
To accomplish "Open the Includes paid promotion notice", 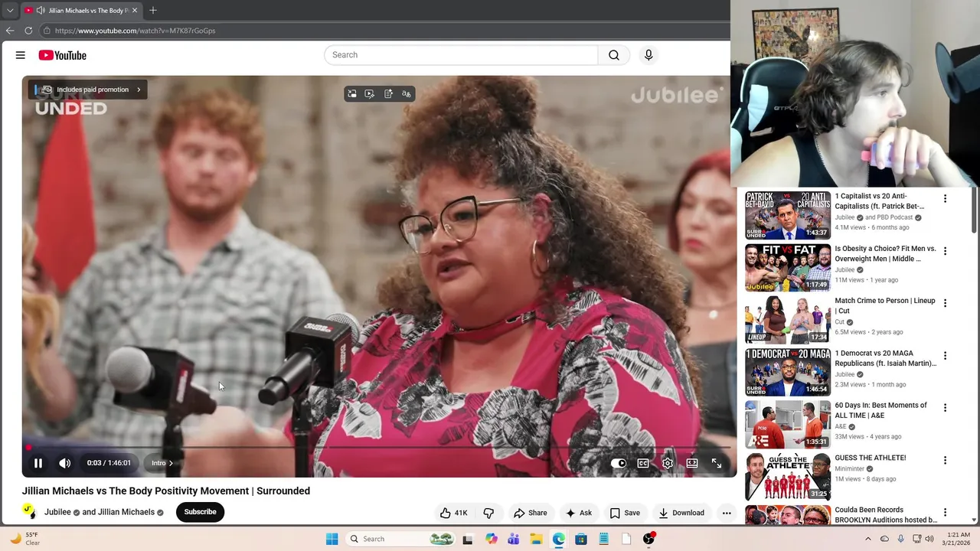I will point(88,90).
